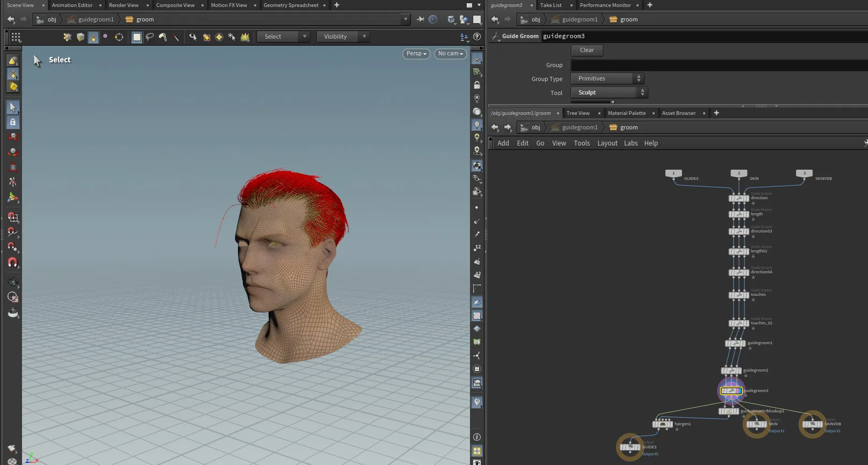Switch to the Take List tab
This screenshot has width=868, height=465.
click(551, 5)
